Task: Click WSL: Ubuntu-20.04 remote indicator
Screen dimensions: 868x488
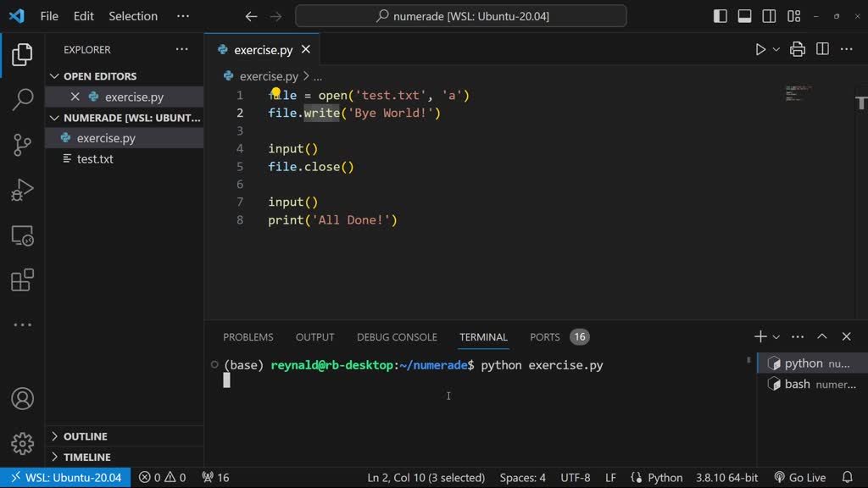Action: pos(65,478)
